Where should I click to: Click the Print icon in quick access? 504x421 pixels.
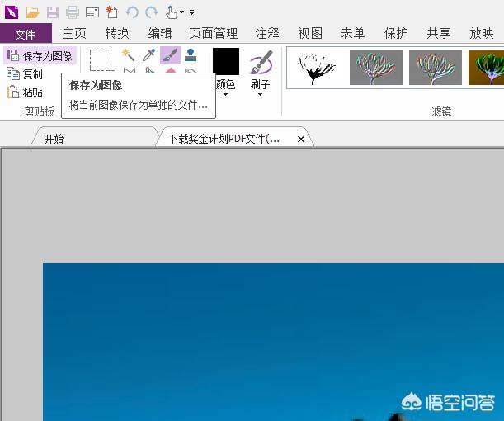click(x=73, y=12)
